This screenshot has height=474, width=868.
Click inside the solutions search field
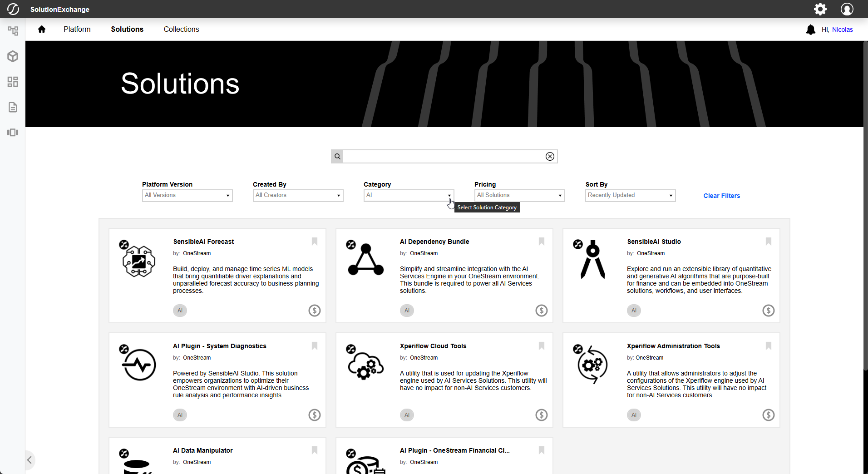[444, 157]
